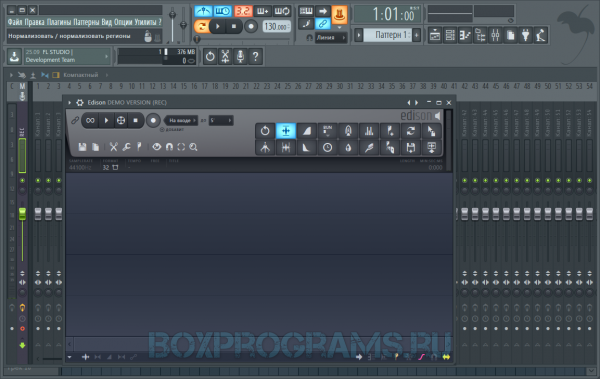Viewport: 600px width, 379px height.
Task: Click the tempo field showing 130.000
Action: 276,26
